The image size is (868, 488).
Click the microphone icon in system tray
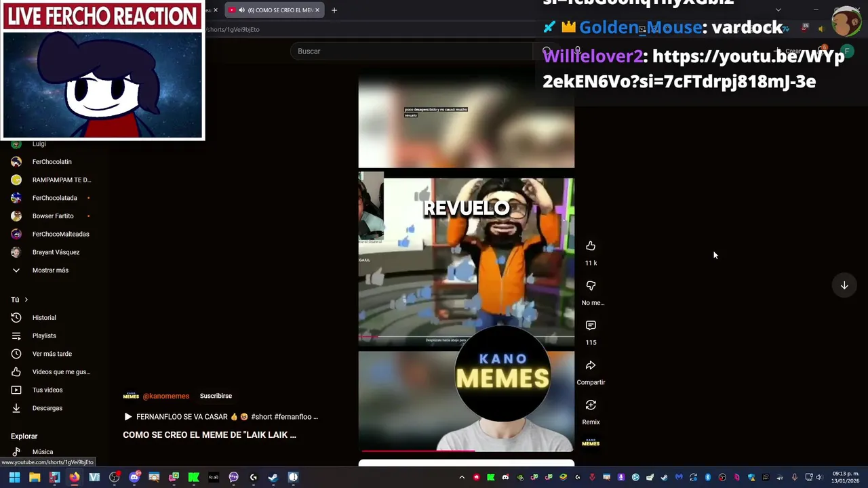coord(794,477)
